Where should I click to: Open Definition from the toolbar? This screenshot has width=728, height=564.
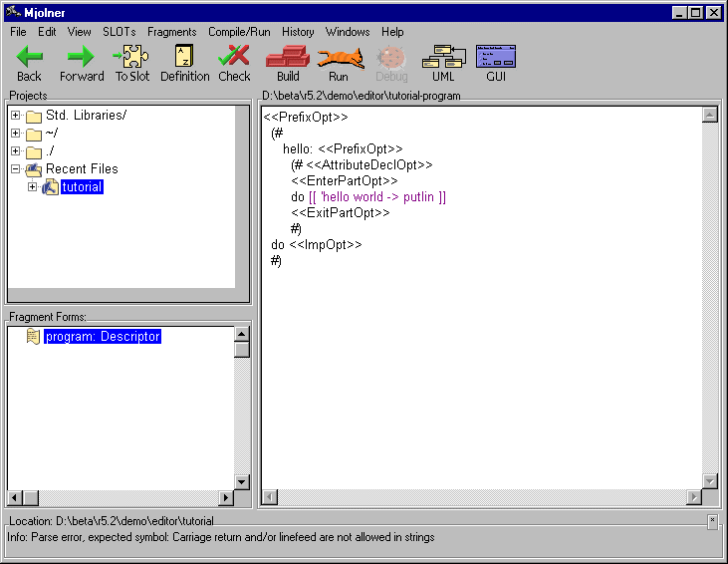[x=184, y=58]
